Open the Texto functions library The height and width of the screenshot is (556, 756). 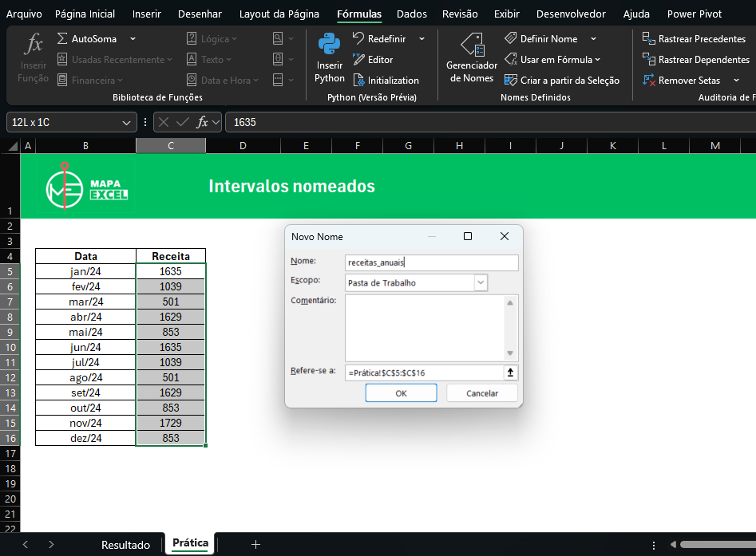point(209,60)
